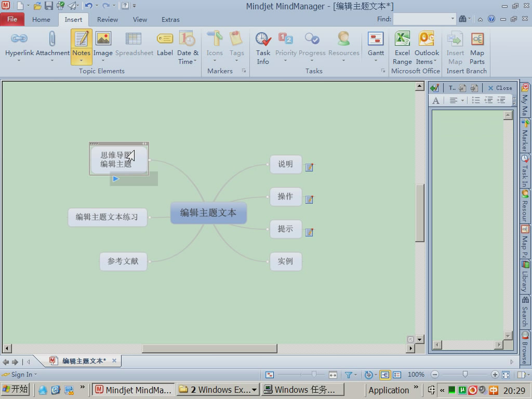The width and height of the screenshot is (532, 399).
Task: Click the MindManager Help question icon
Action: 491,19
